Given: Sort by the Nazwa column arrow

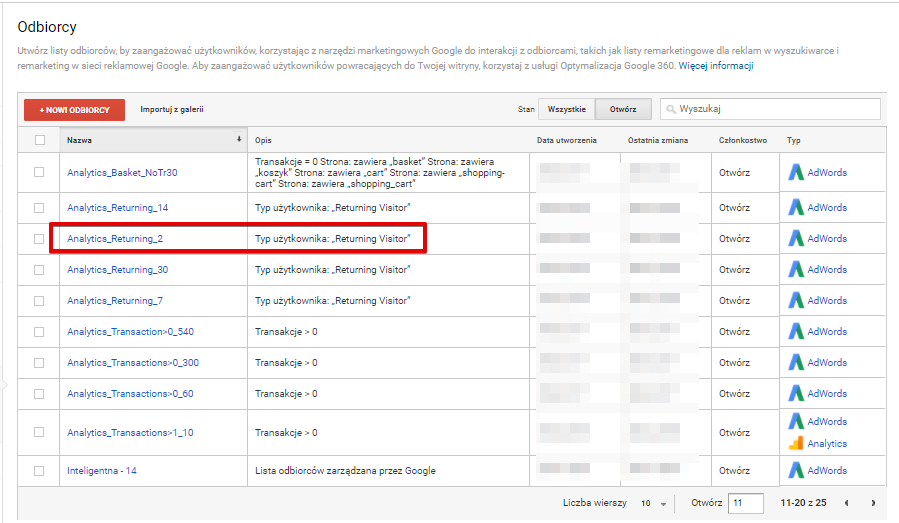Looking at the screenshot, I should [239, 139].
